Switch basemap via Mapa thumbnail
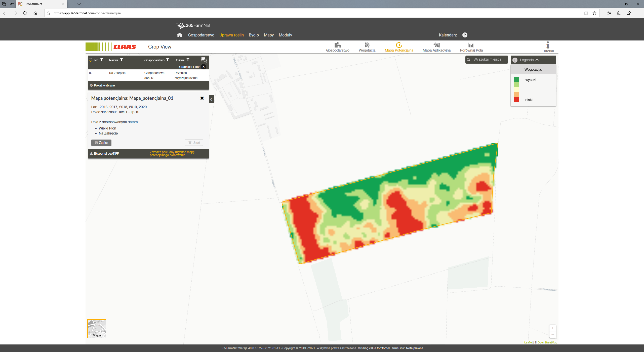This screenshot has height=352, width=644. tap(97, 329)
